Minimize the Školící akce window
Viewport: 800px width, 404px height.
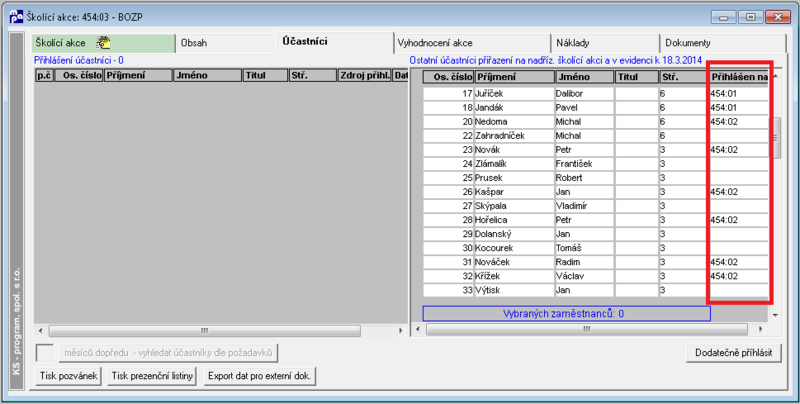[x=723, y=17]
